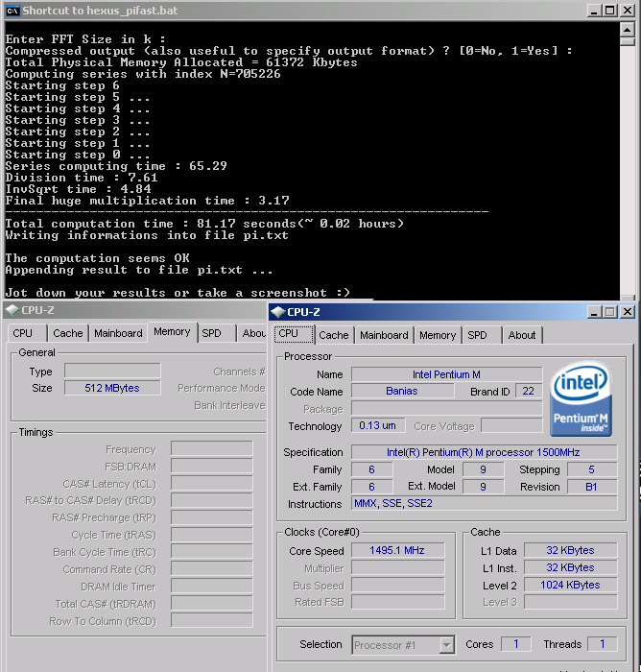Click the L1 Data value 32 KBytes
Image resolution: width=641 pixels, height=672 pixels.
[x=570, y=550]
